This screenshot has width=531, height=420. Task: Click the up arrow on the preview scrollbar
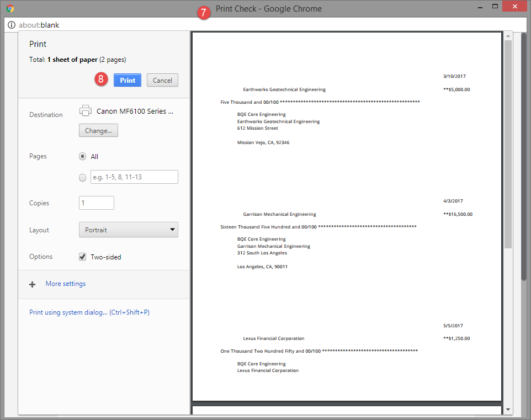tap(508, 36)
